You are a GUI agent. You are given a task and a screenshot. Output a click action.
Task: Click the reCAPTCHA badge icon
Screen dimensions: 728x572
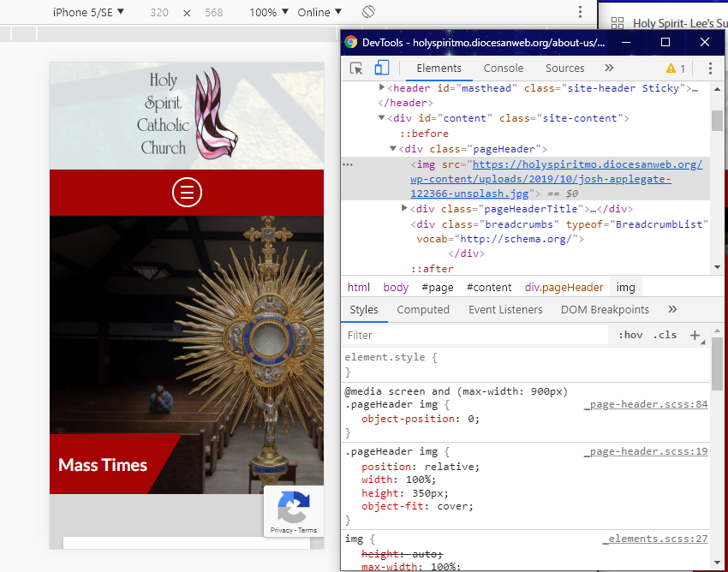(293, 508)
